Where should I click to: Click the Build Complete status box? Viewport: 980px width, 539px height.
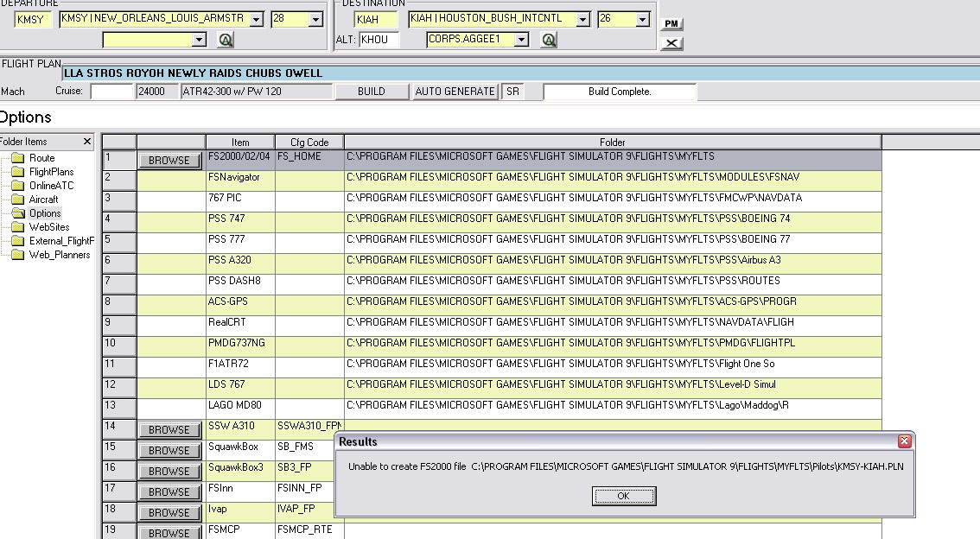pyautogui.click(x=620, y=92)
